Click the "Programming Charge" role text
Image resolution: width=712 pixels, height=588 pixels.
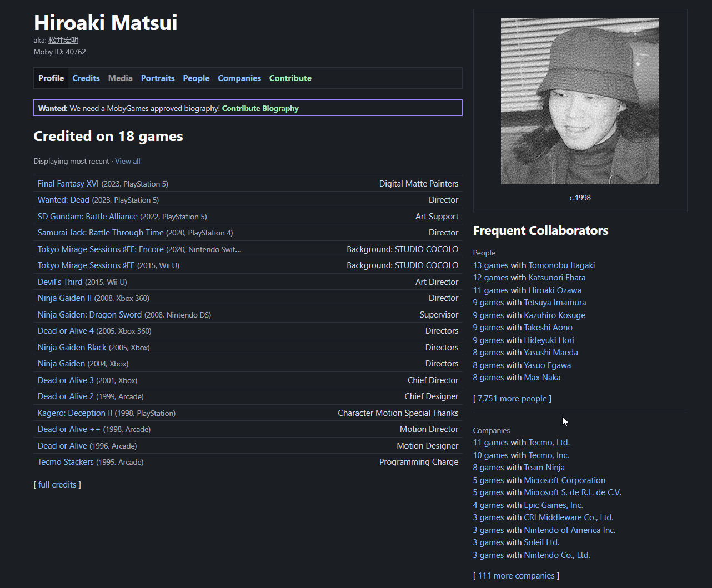(419, 462)
